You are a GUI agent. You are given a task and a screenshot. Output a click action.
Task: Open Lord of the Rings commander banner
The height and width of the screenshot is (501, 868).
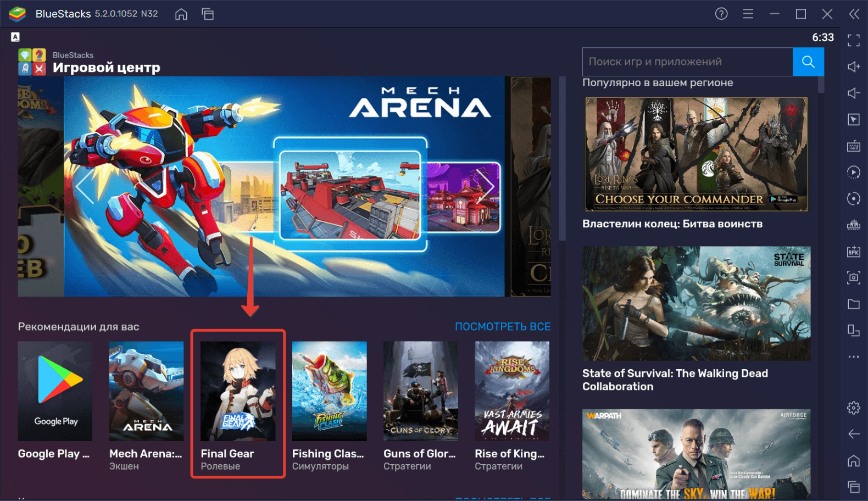point(696,154)
